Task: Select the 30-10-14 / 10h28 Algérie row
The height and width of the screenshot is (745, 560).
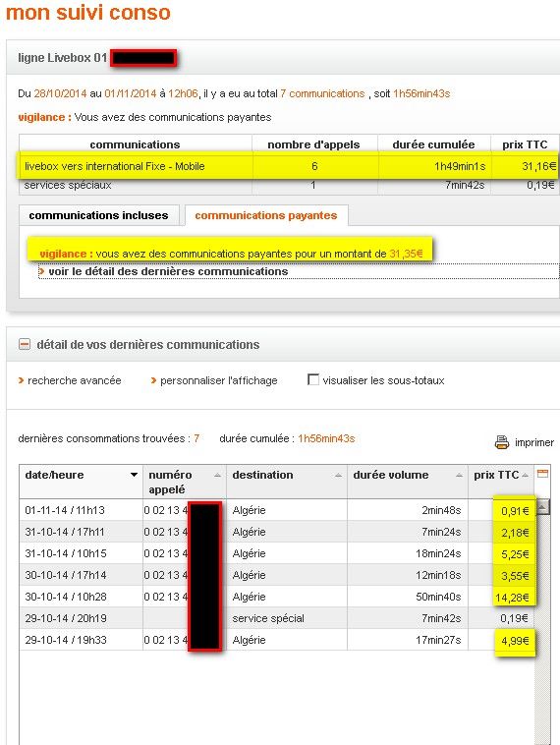Action: [277, 597]
